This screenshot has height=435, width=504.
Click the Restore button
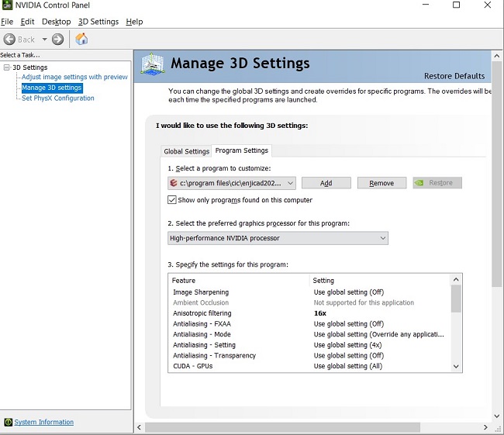(437, 183)
